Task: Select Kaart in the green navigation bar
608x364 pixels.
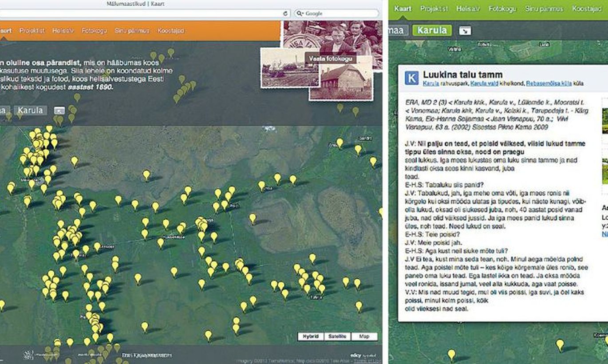Action: 403,9
